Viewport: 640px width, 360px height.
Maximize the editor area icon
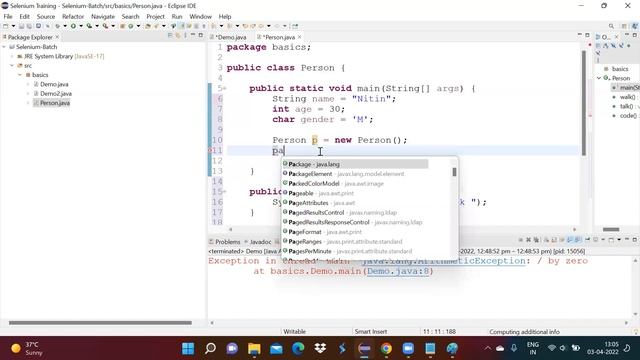(x=587, y=35)
